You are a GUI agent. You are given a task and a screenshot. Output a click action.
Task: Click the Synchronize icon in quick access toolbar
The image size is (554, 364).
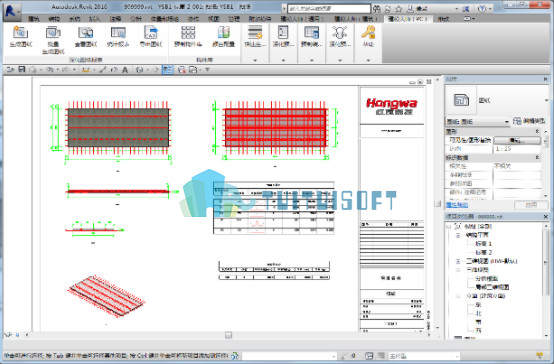point(33,70)
